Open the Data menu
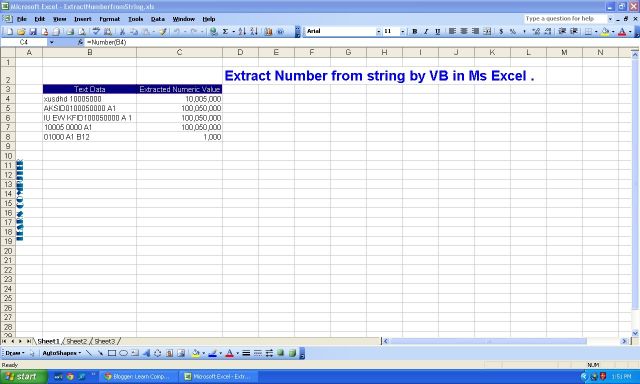The height and width of the screenshot is (384, 640). click(x=158, y=19)
